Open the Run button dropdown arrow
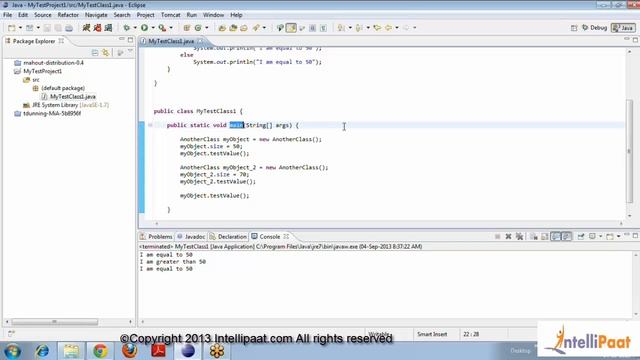 click(153, 28)
